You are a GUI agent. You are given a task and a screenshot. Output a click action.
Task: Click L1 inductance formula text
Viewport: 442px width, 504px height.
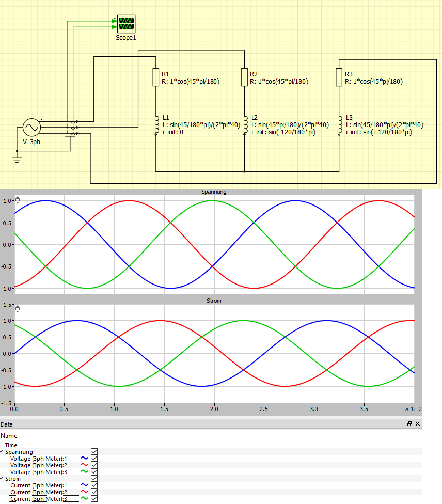point(201,125)
